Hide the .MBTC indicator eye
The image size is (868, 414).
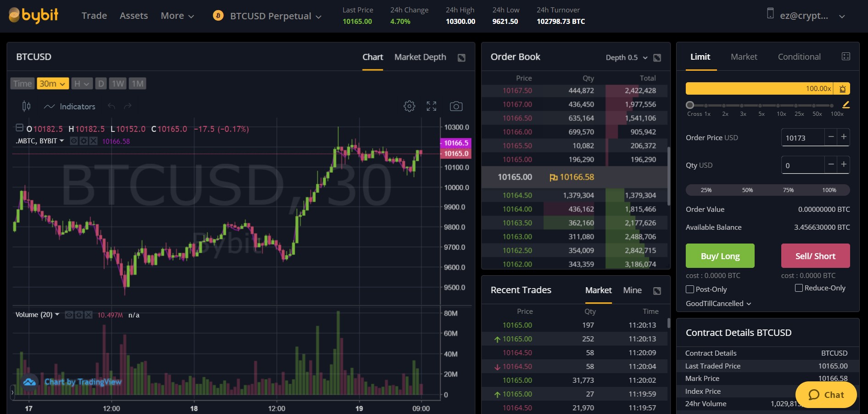[x=73, y=141]
